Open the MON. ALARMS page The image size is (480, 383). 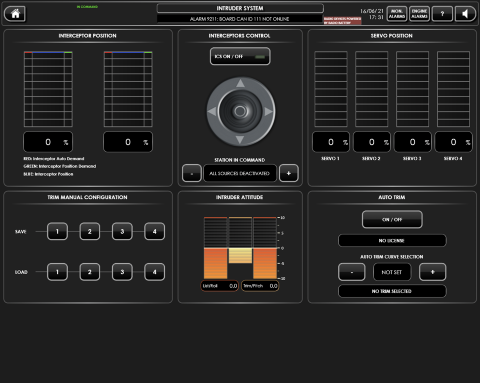[x=397, y=14]
